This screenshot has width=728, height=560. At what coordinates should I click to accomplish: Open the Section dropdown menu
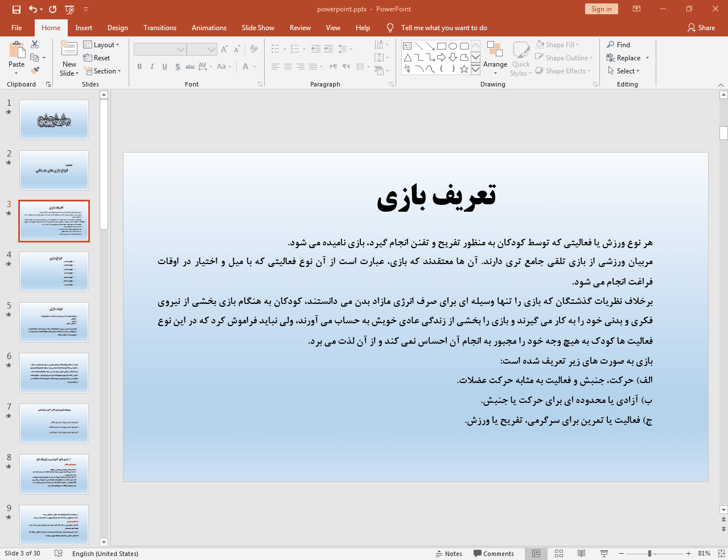(x=103, y=71)
